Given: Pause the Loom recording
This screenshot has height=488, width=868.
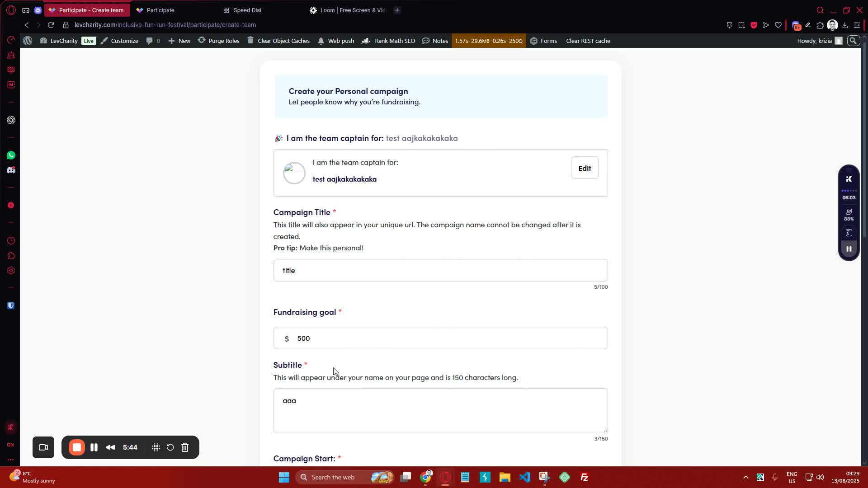Looking at the screenshot, I should pyautogui.click(x=94, y=447).
